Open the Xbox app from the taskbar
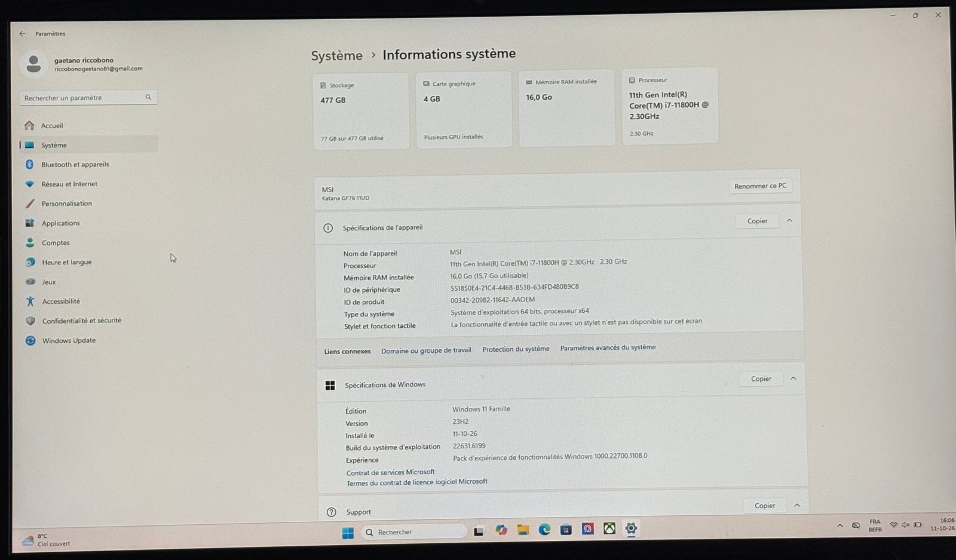The image size is (956, 560). click(x=609, y=528)
